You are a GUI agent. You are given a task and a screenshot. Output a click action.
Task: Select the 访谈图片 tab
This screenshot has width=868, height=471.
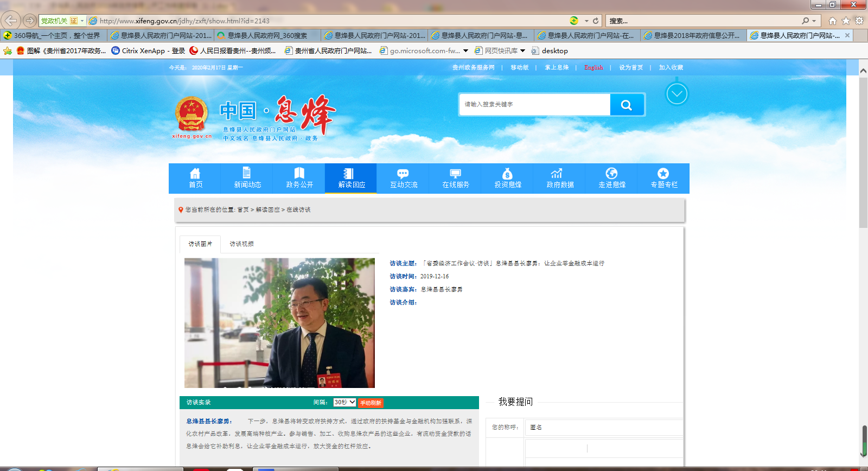pyautogui.click(x=200, y=244)
